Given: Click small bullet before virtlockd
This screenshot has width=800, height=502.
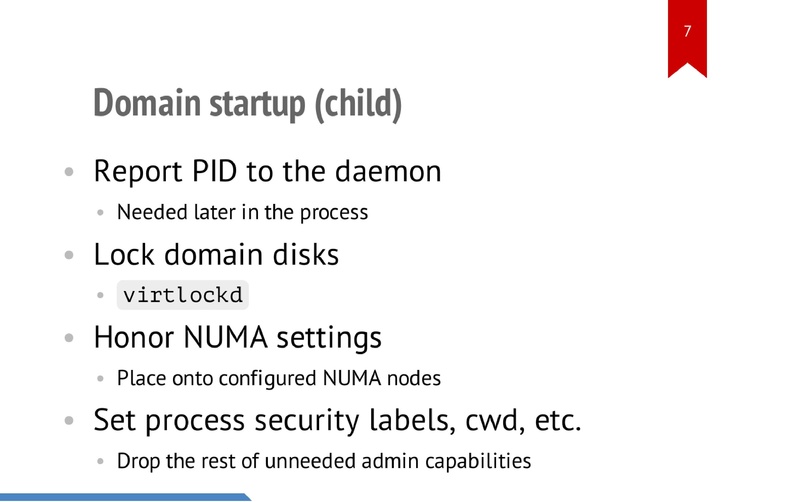Looking at the screenshot, I should pos(100,296).
